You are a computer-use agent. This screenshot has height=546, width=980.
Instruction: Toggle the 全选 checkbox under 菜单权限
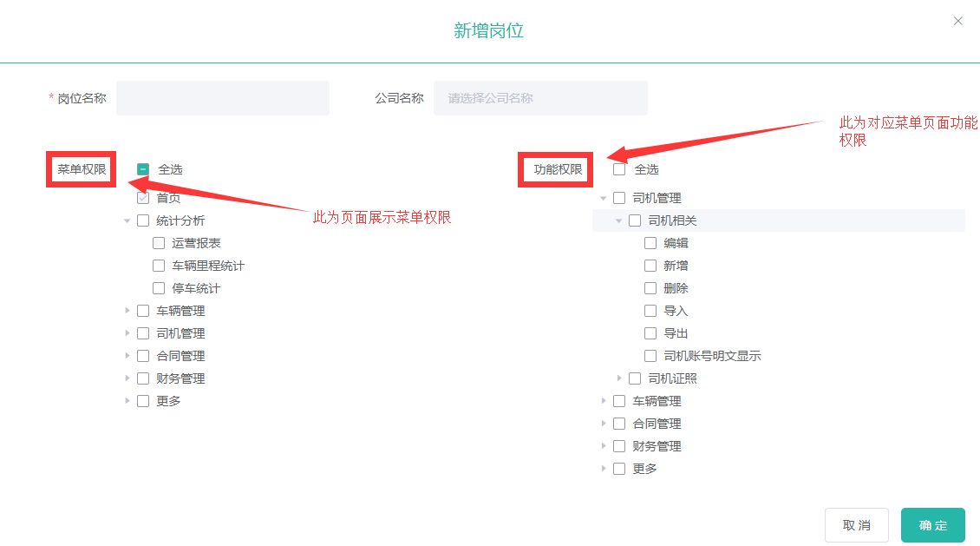click(x=143, y=169)
